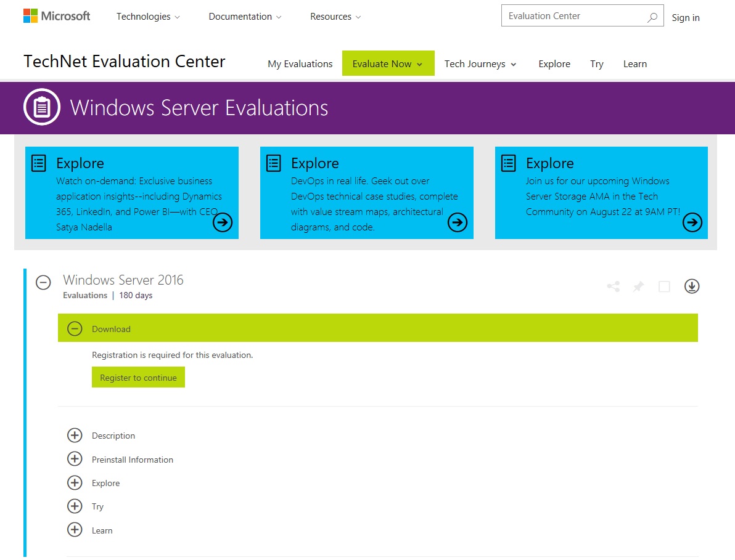Tick the checkbox beside Windows Server 2016
The image size is (735, 560).
(664, 286)
